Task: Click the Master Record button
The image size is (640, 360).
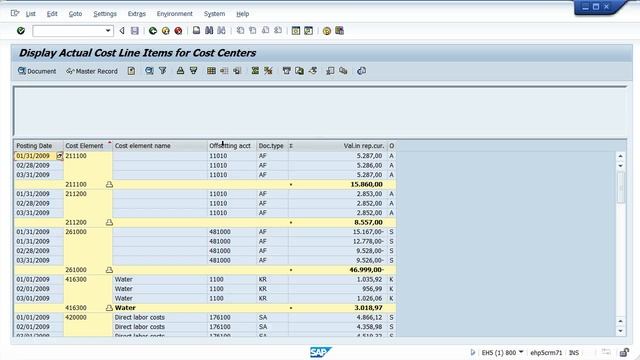Action: (92, 71)
